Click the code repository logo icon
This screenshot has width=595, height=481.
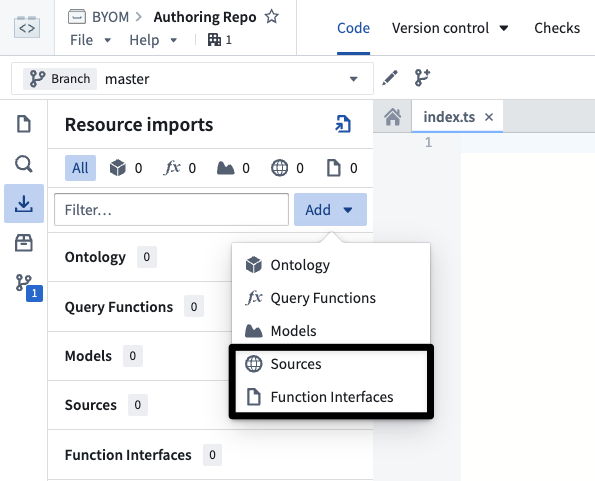[x=27, y=27]
